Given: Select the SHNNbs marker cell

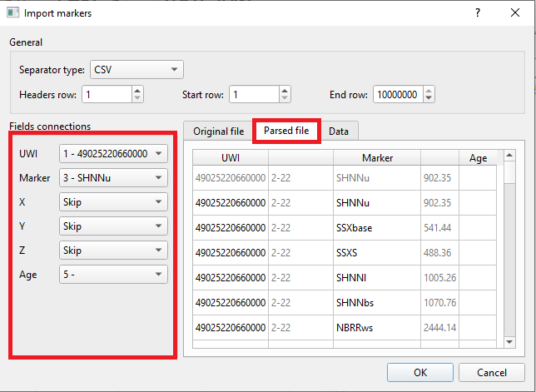Looking at the screenshot, I should 377,302.
